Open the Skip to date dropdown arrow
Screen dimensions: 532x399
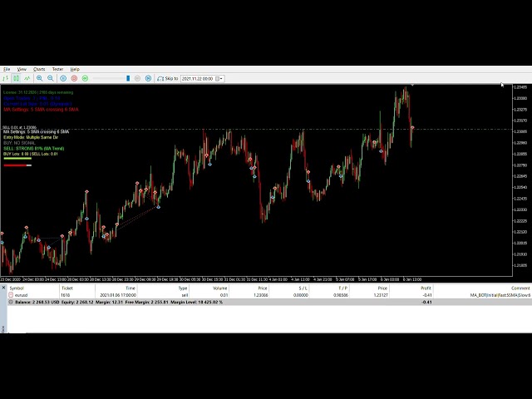click(x=222, y=79)
